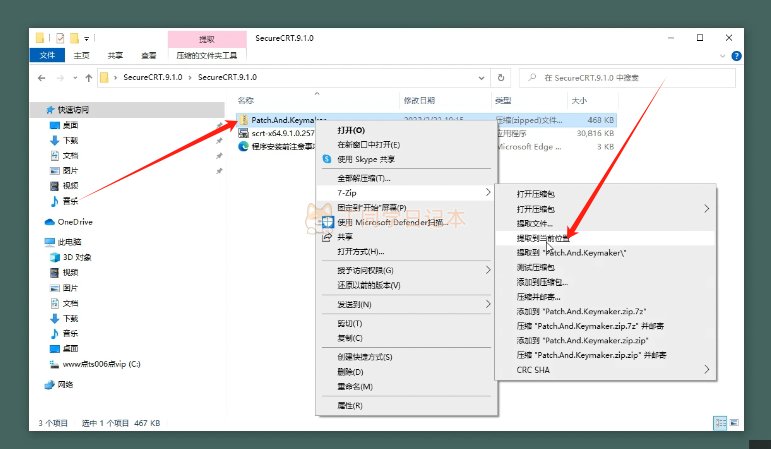Switch to large icons view layout icon
Viewport: 771px width, 449px height.
[734, 422]
